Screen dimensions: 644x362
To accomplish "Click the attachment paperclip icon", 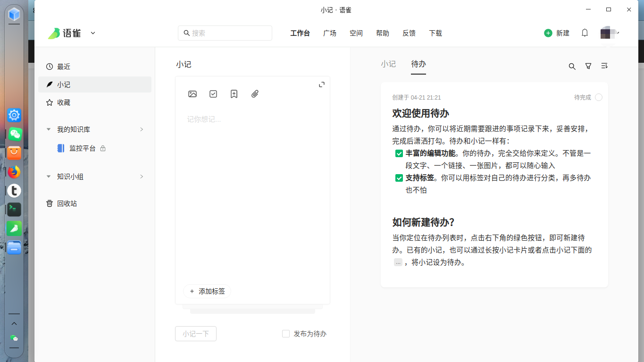I will click(x=255, y=94).
